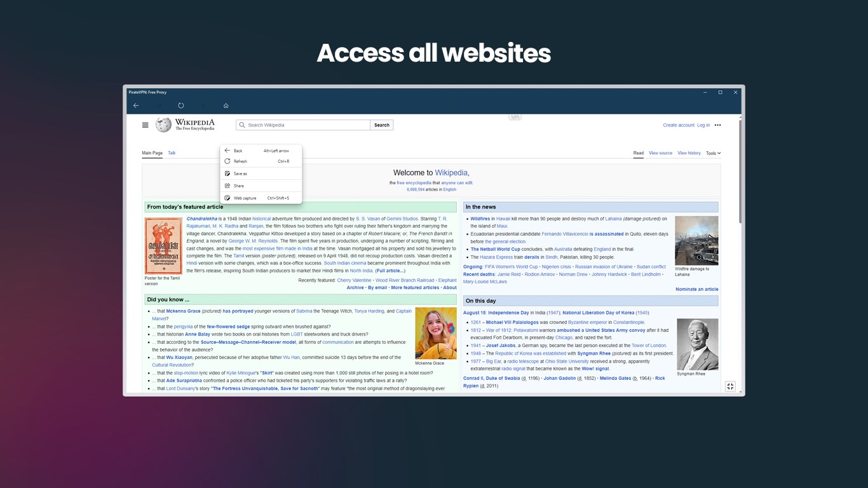Click the More featured articles link
The height and width of the screenshot is (488, 868).
415,288
